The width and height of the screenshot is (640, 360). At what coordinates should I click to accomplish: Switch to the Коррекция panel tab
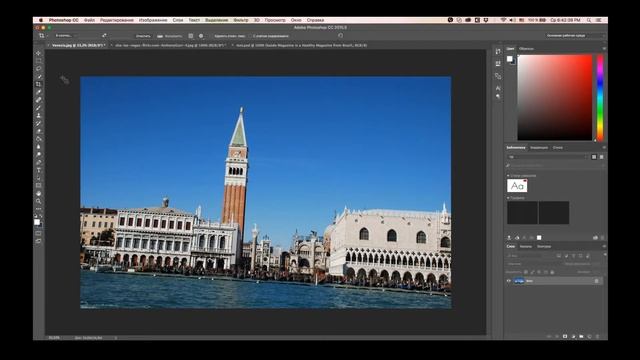[x=539, y=148]
